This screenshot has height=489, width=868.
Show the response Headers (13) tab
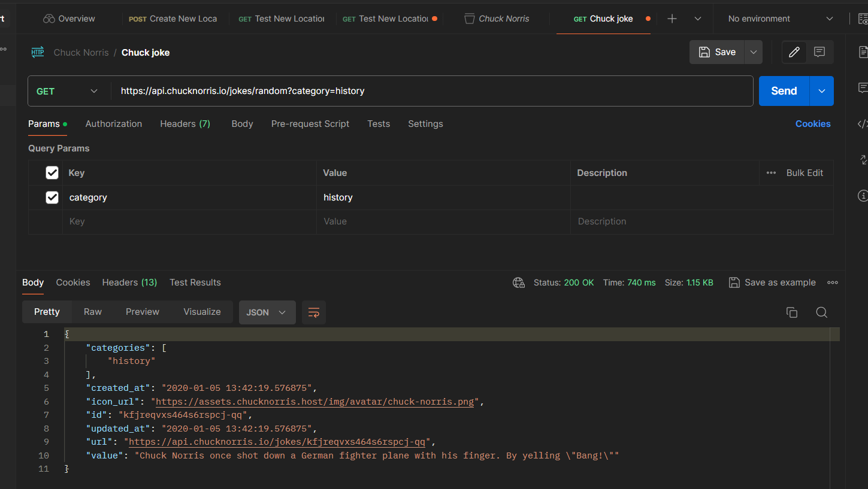[x=129, y=283]
